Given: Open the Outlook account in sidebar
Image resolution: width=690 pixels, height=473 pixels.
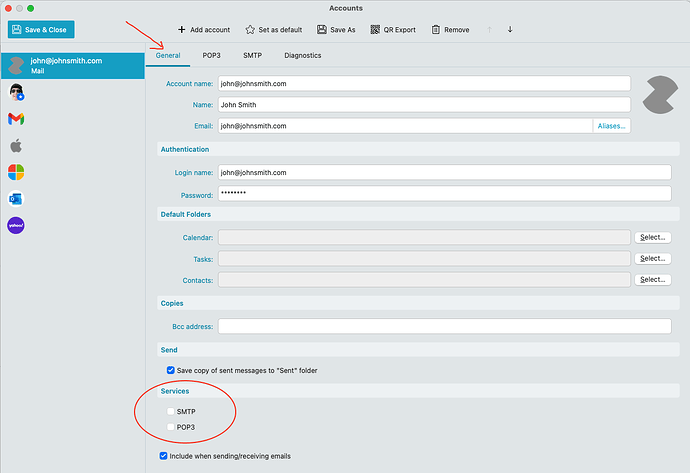Looking at the screenshot, I should (16, 199).
